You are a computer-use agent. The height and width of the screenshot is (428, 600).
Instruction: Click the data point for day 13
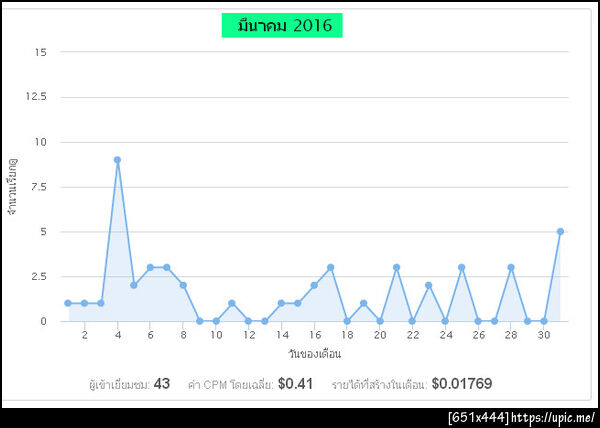click(265, 321)
